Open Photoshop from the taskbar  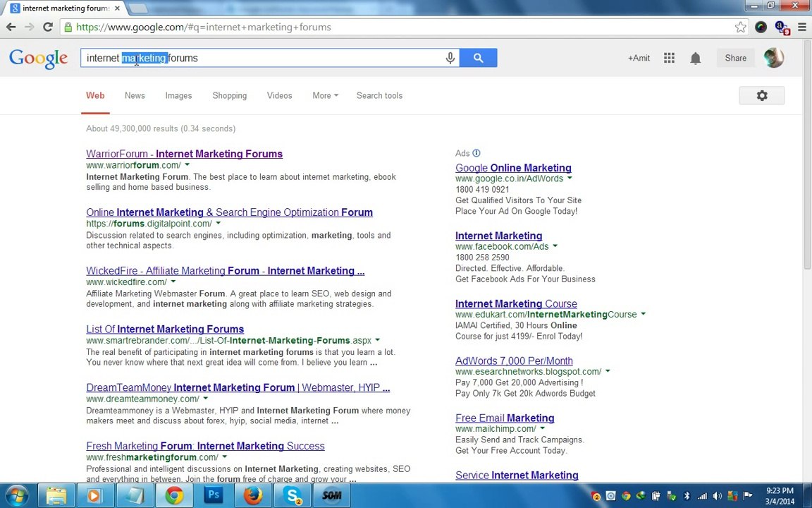pos(214,495)
